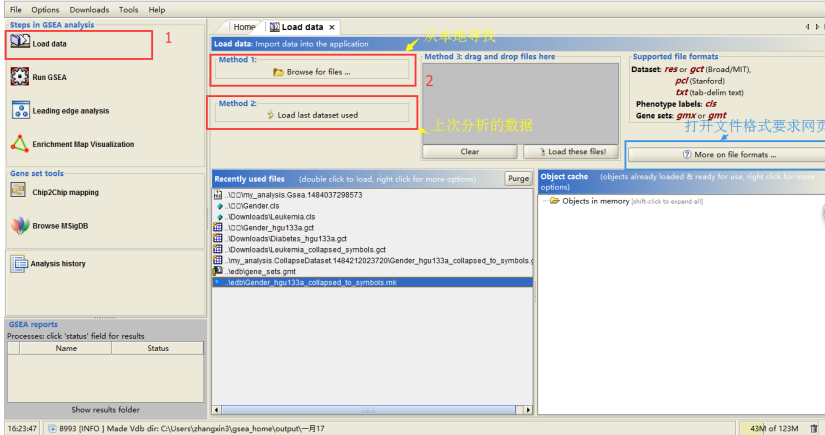Click the status bar log message text
The height and width of the screenshot is (435, 825).
[192, 429]
